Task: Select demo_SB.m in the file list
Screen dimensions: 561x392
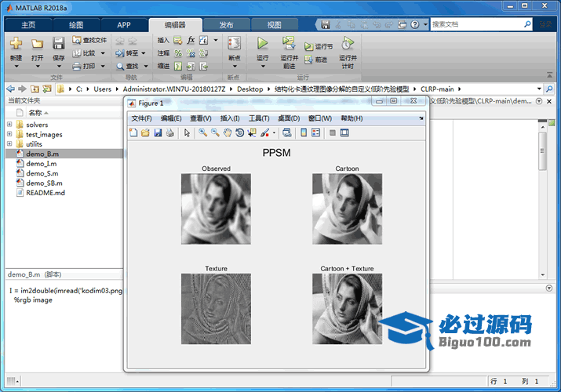Action: point(43,183)
